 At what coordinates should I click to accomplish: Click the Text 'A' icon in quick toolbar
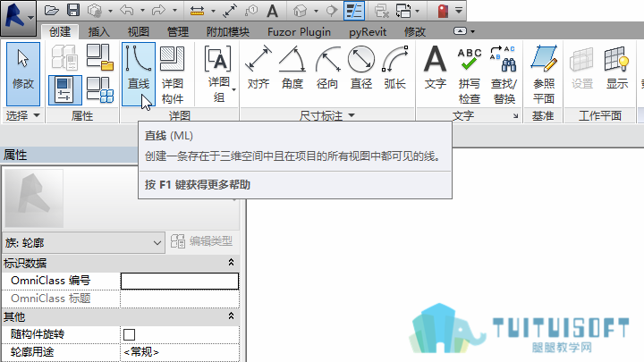point(272,11)
